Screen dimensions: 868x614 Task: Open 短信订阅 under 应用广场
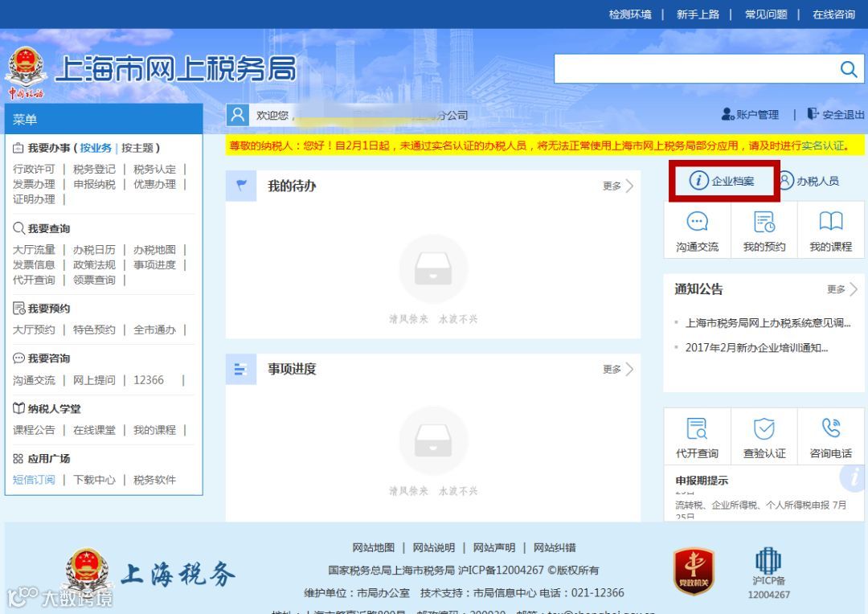point(34,480)
